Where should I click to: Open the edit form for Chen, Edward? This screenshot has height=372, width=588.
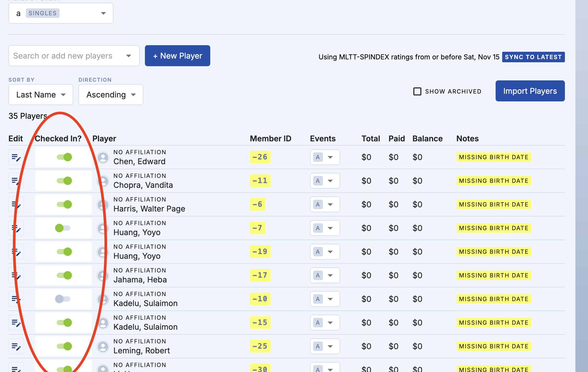pos(16,157)
